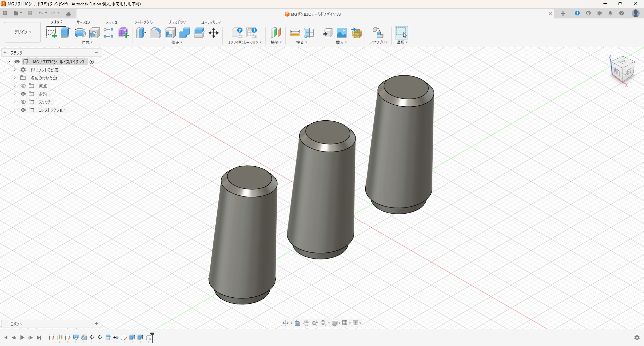Show the スケッチ folder via eye icon
Viewport: 644px width, 346px height.
coord(23,102)
